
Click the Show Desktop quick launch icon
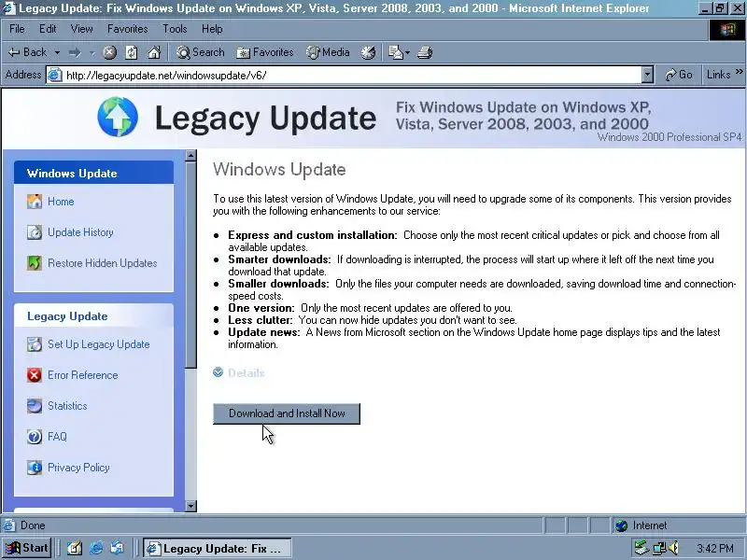click(x=75, y=549)
